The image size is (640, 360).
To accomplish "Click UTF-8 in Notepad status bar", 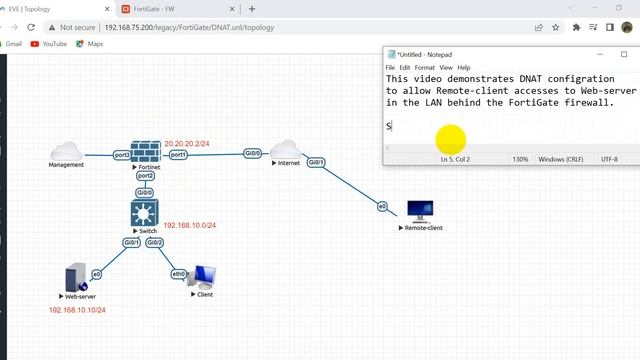I will (x=609, y=159).
